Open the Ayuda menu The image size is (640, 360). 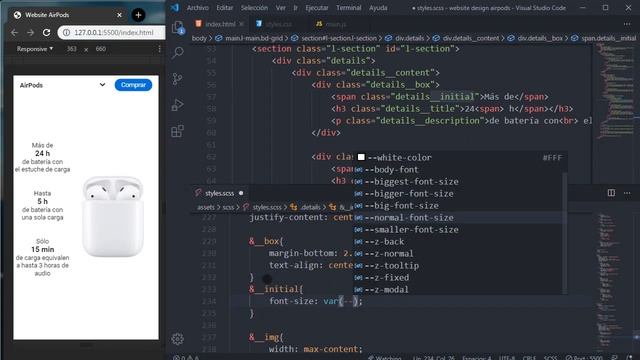pyautogui.click(x=378, y=8)
